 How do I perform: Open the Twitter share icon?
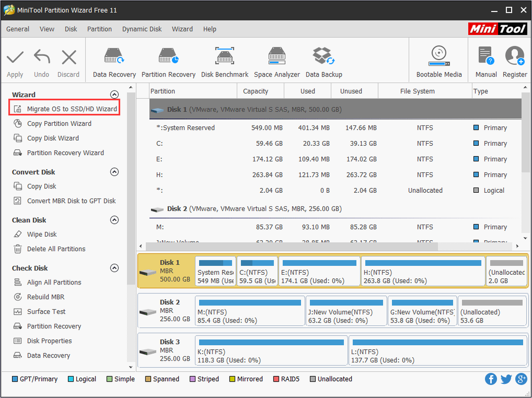[x=506, y=379]
